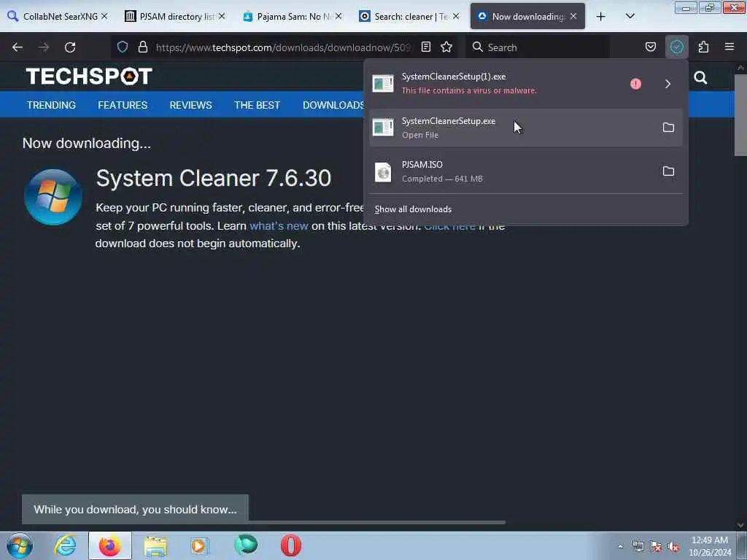This screenshot has height=560, width=747.
Task: Open FEATURES in TechSpot navigation
Action: [x=123, y=105]
